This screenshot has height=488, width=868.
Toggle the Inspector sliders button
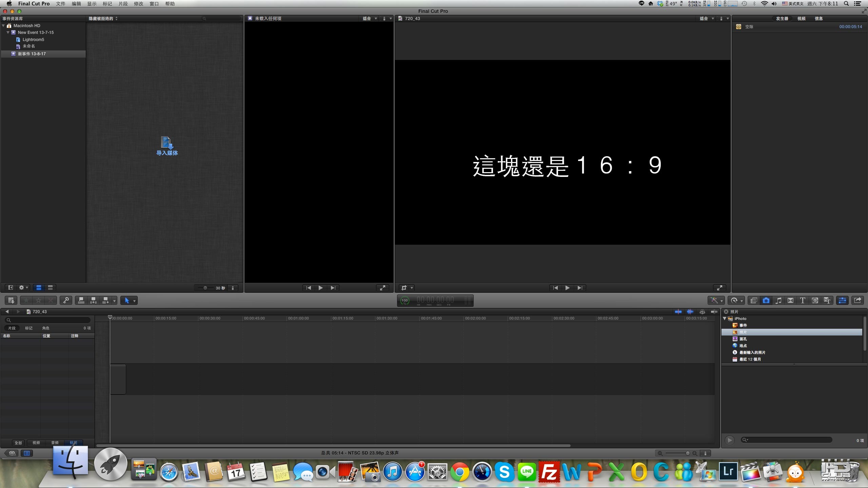click(x=842, y=300)
